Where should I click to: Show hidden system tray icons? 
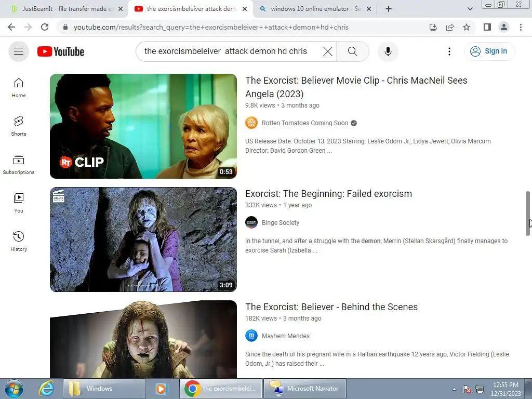click(x=454, y=390)
